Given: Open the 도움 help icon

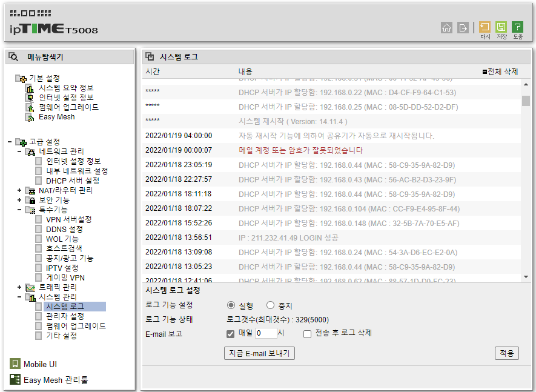Looking at the screenshot, I should pos(518,27).
